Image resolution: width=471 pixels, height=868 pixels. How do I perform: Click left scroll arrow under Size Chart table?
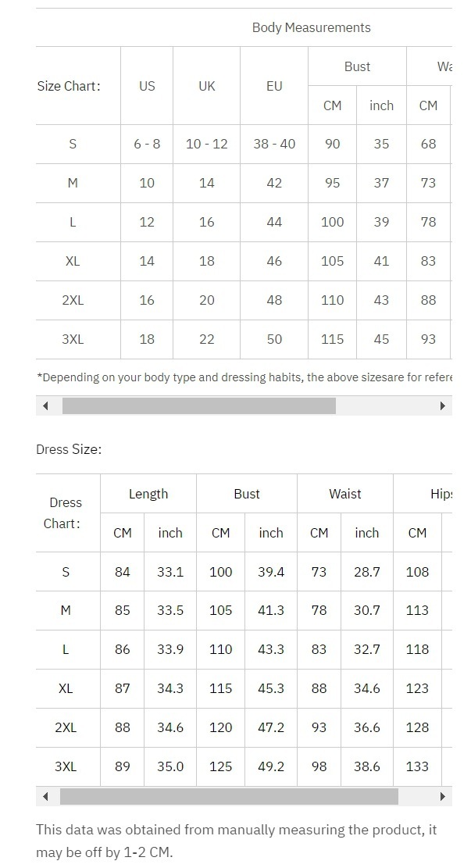click(45, 406)
